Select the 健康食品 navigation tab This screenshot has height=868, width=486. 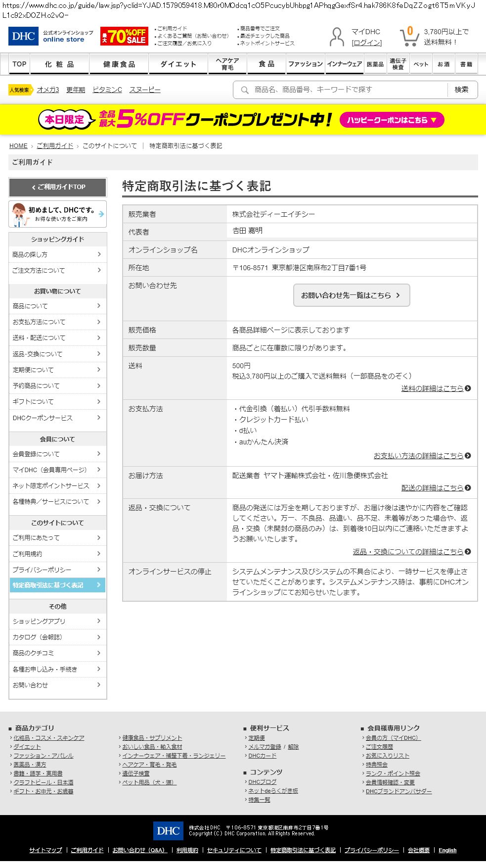[119, 64]
